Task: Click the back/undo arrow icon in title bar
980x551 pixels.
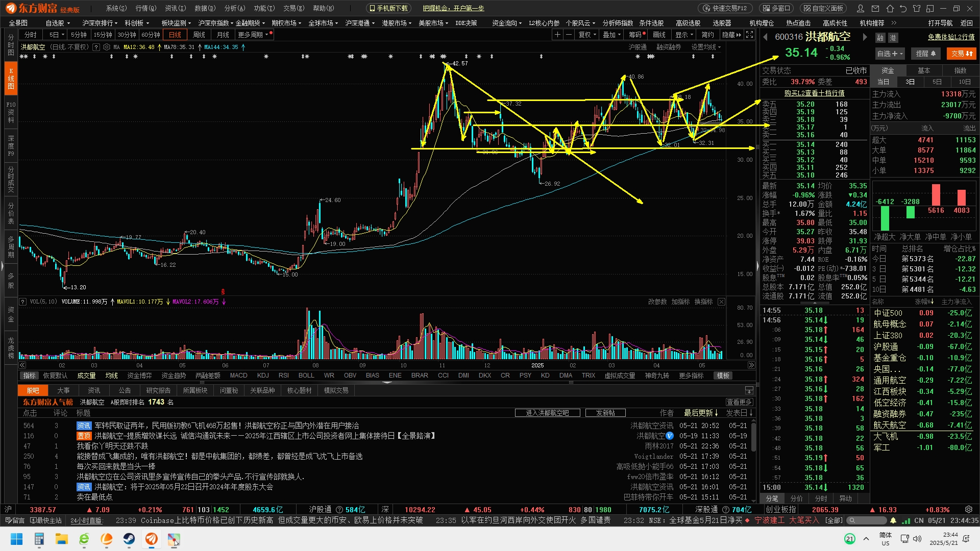Action: (903, 8)
